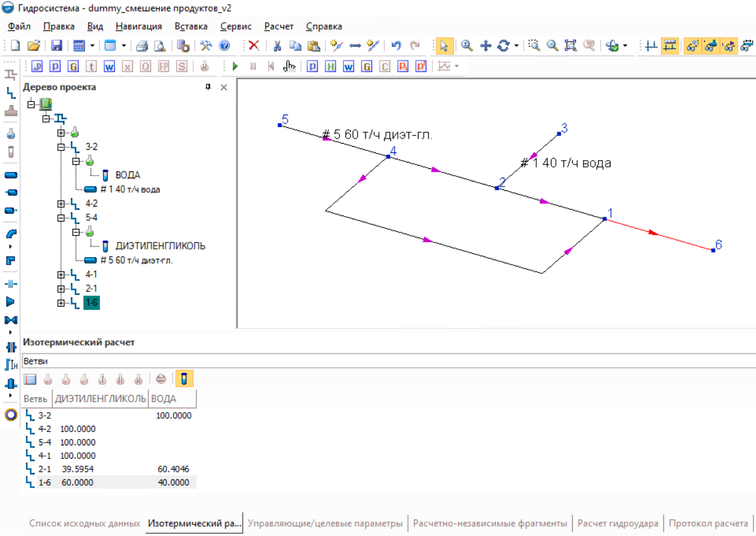The height and width of the screenshot is (536, 756).
Task: Click the Zoom to fit extents icon
Action: pyautogui.click(x=570, y=45)
